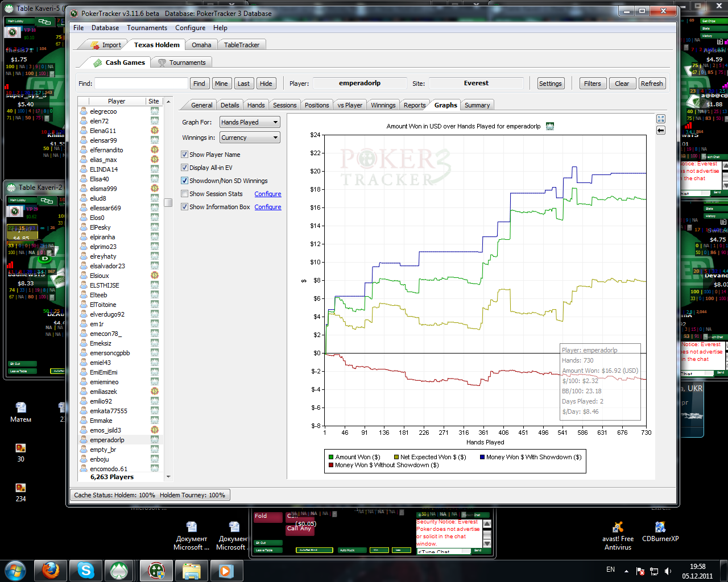Click the Hide button
728x582 pixels.
tap(266, 84)
